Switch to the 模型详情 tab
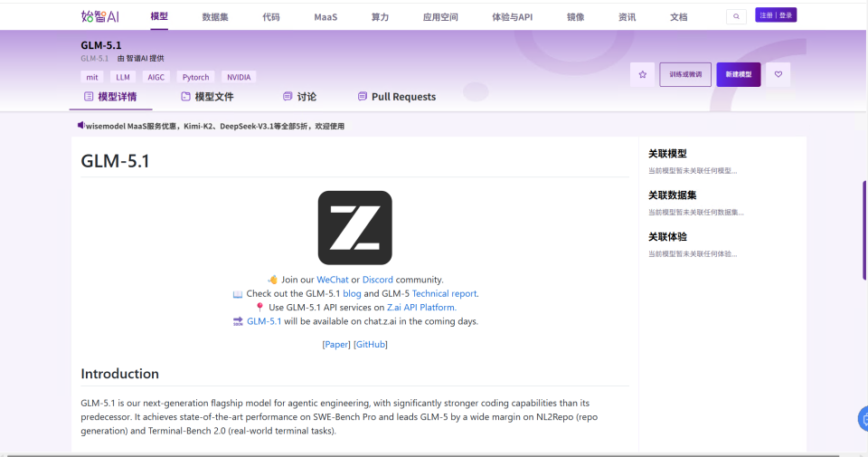 [x=110, y=97]
